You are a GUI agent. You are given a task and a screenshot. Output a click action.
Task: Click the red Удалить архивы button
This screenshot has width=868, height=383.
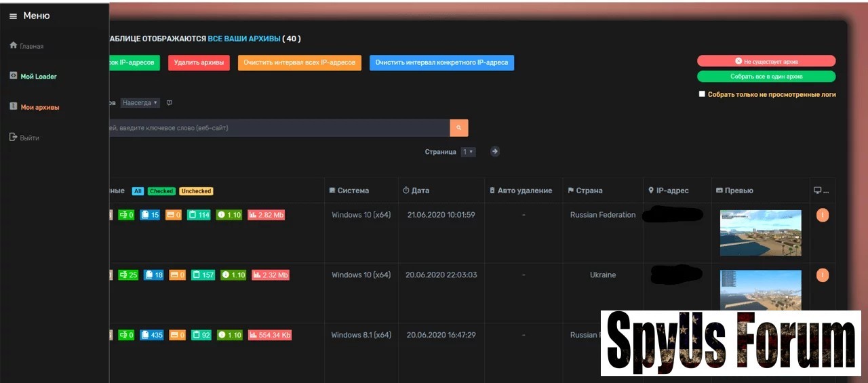pos(199,63)
